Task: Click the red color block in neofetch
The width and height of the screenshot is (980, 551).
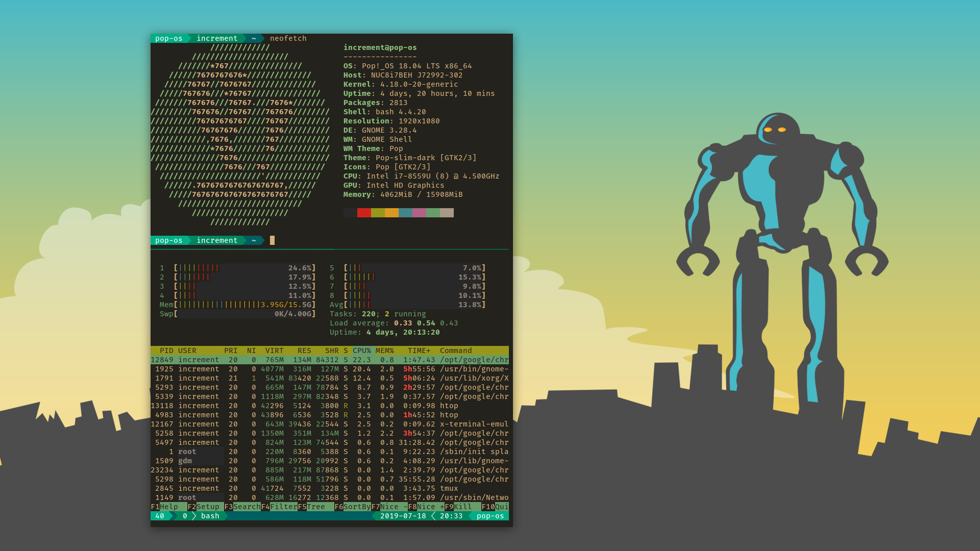Action: pyautogui.click(x=364, y=213)
